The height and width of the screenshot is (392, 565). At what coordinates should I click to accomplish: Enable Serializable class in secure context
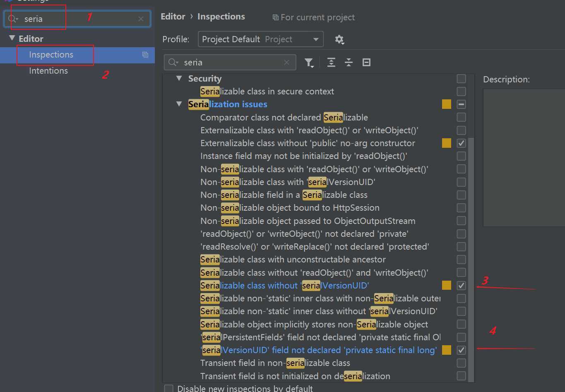[461, 91]
